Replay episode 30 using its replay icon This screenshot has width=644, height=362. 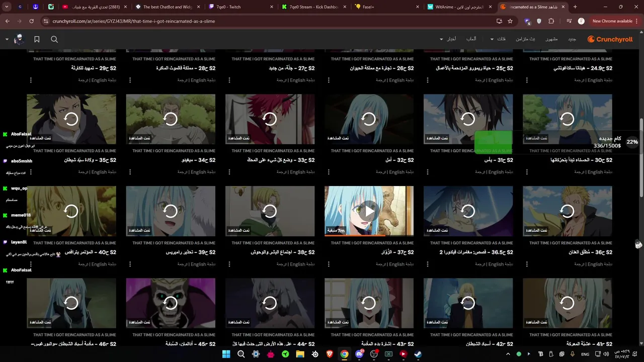pyautogui.click(x=568, y=119)
